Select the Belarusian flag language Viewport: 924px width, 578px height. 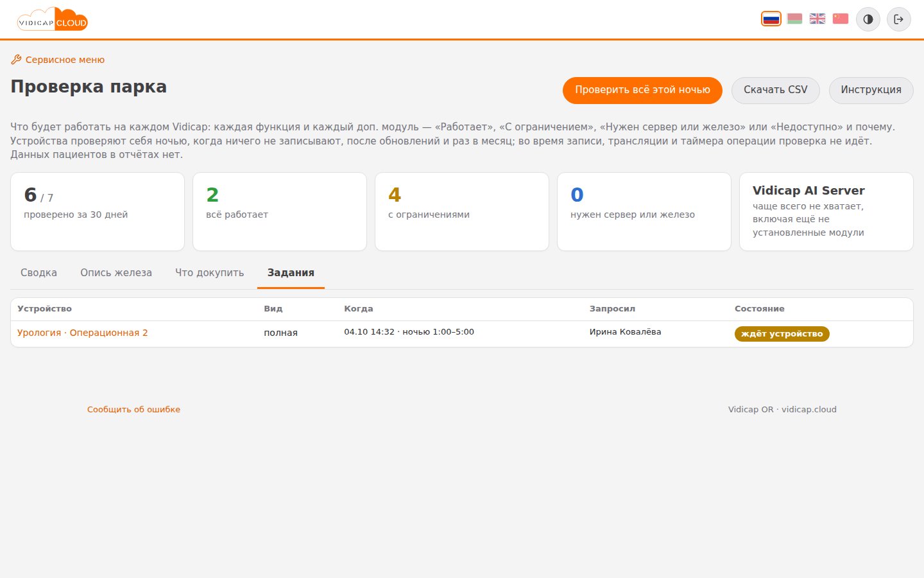[794, 19]
